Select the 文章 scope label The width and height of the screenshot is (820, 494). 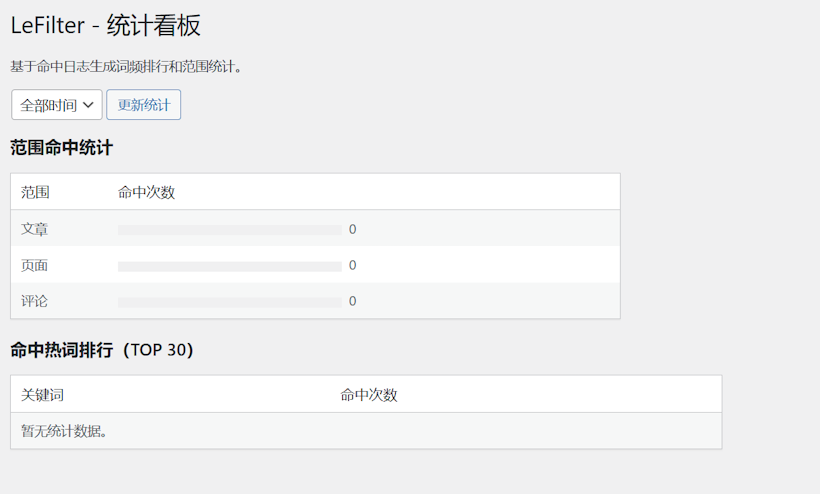pyautogui.click(x=35, y=229)
